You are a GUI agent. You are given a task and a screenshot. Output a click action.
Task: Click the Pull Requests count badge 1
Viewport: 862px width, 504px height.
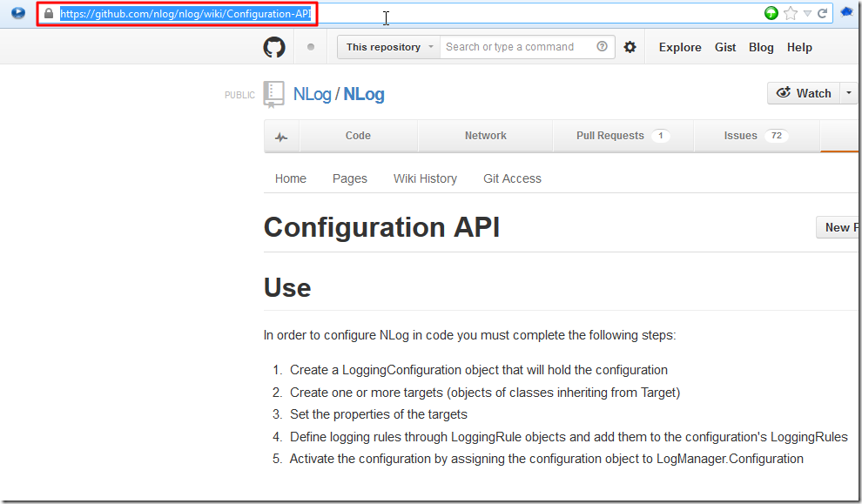(660, 136)
